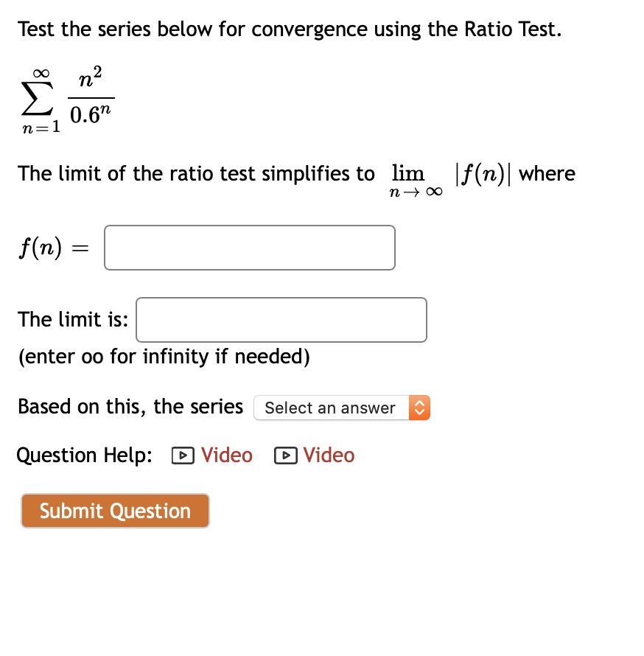
Task: Open the first Video help link
Action: click(x=226, y=456)
